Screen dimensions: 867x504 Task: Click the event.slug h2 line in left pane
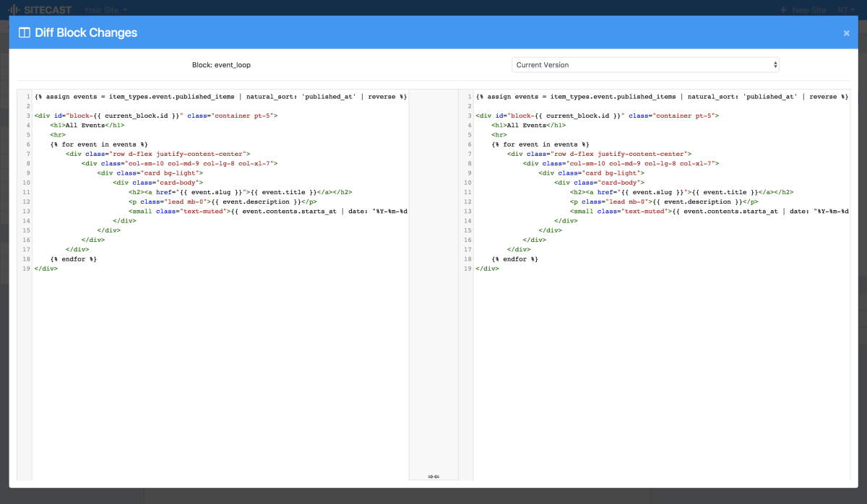coord(240,192)
